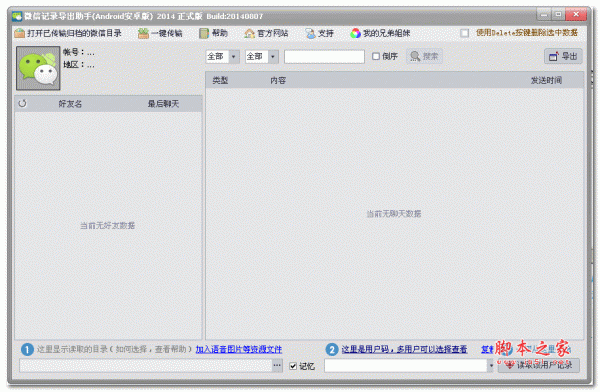Click the 读取该用户记录 button
The height and width of the screenshot is (392, 600).
coord(539,365)
